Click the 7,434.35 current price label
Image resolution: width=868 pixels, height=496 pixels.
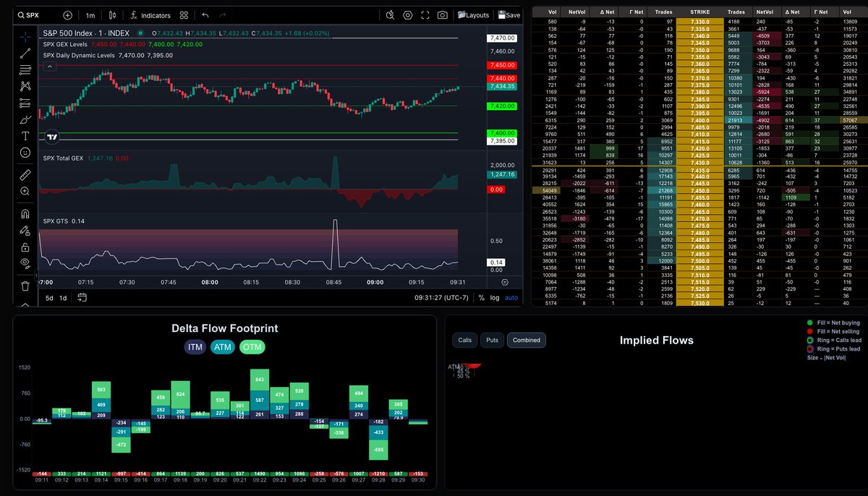coord(501,86)
